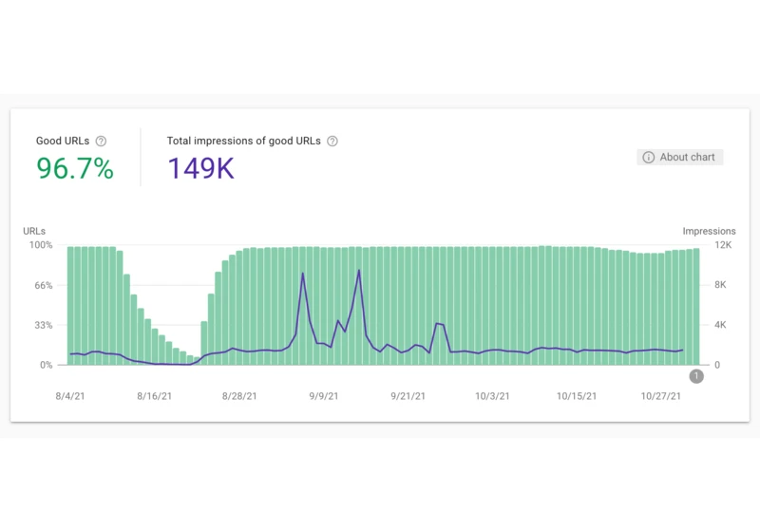Click the 8/4/21 date label

70,396
